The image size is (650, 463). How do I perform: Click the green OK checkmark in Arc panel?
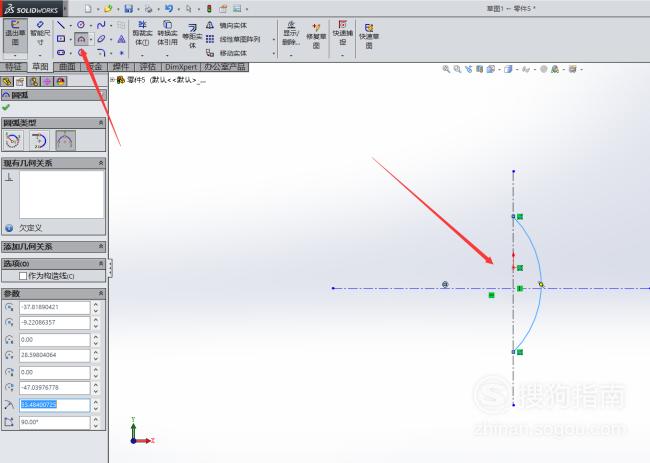pos(6,107)
